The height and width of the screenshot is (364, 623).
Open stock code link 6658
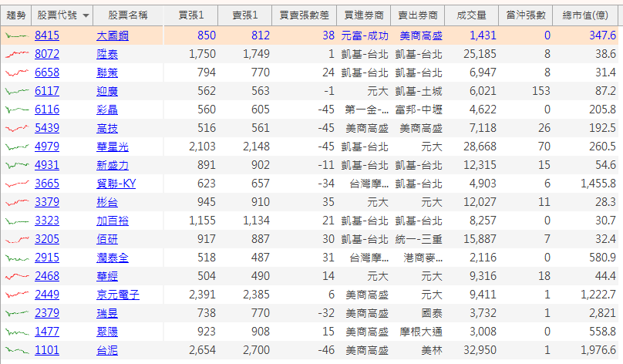pyautogui.click(x=47, y=72)
